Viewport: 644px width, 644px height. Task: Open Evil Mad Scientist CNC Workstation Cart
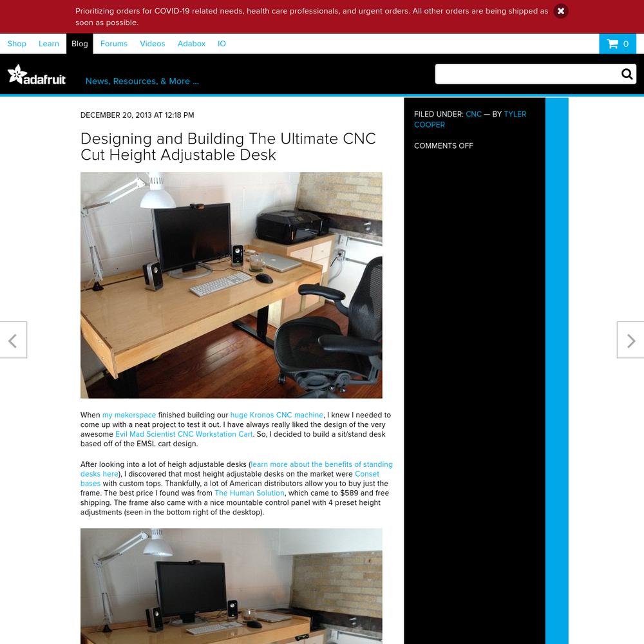pyautogui.click(x=184, y=434)
